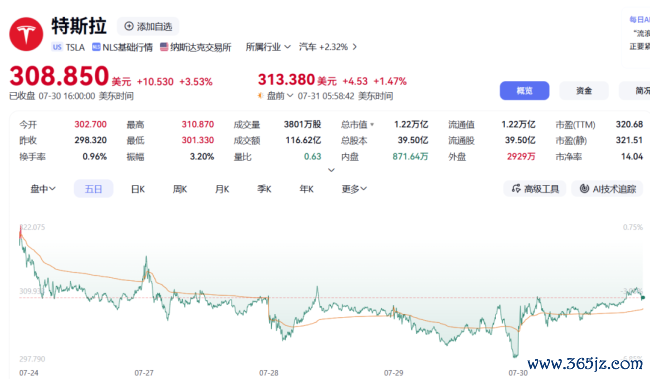This screenshot has height=379, width=650.
Task: Switch chart to 周K
Action: tap(180, 189)
